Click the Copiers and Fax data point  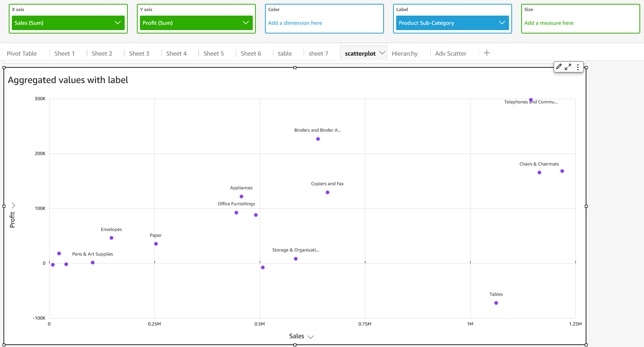pos(328,192)
